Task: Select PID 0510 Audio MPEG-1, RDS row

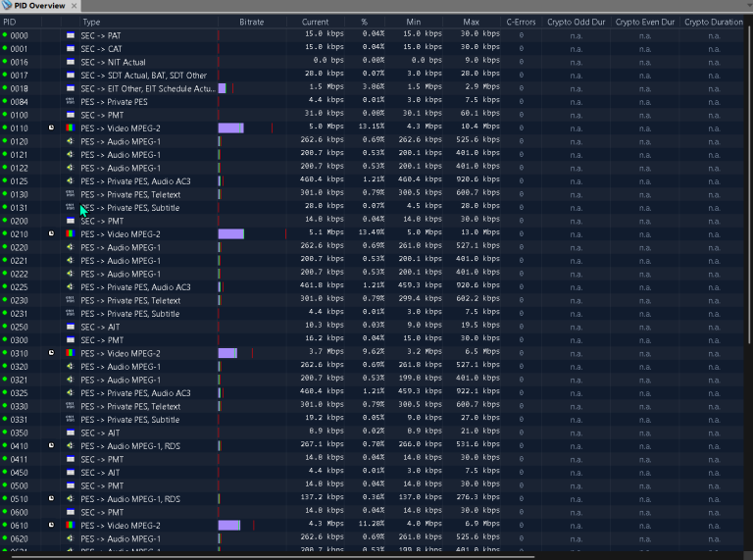Action: tap(372, 498)
